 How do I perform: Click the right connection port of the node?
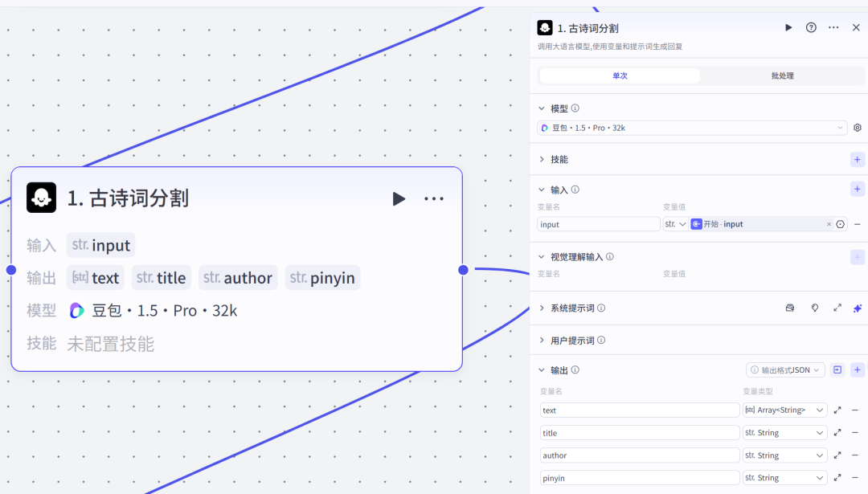click(x=464, y=270)
